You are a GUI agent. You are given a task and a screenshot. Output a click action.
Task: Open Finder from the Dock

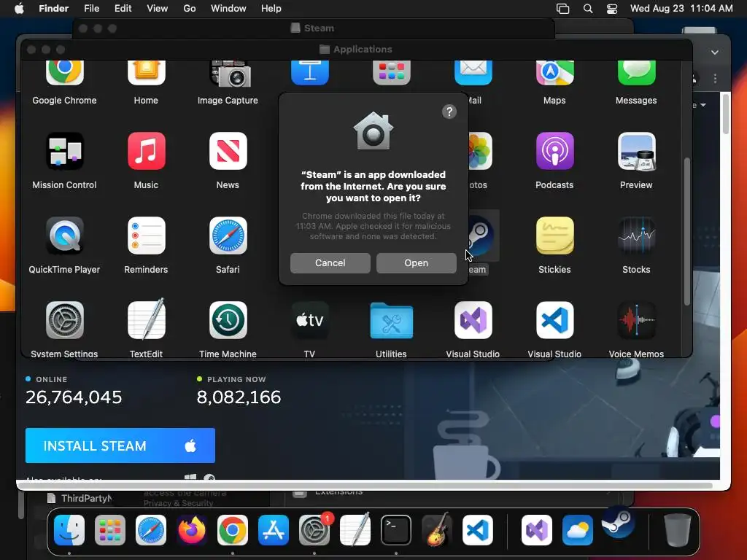69,530
